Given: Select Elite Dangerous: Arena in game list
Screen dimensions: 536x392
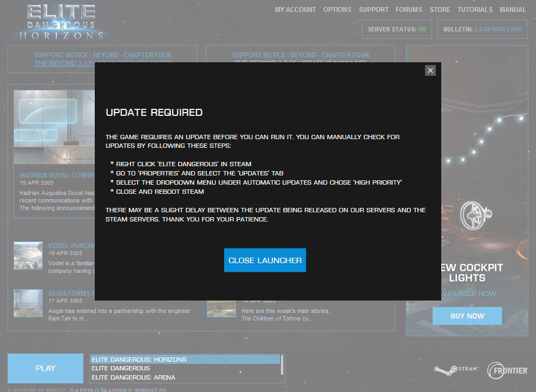Looking at the screenshot, I should tap(185, 377).
